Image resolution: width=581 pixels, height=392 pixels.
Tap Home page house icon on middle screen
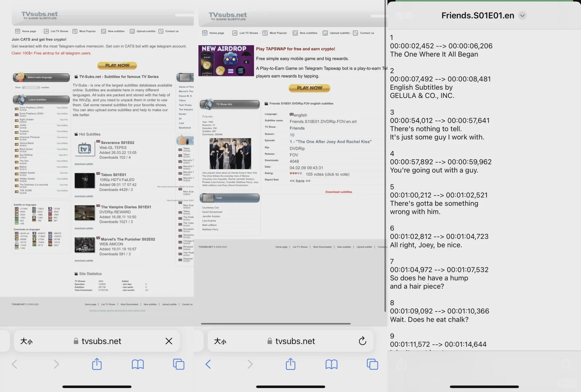pyautogui.click(x=205, y=33)
